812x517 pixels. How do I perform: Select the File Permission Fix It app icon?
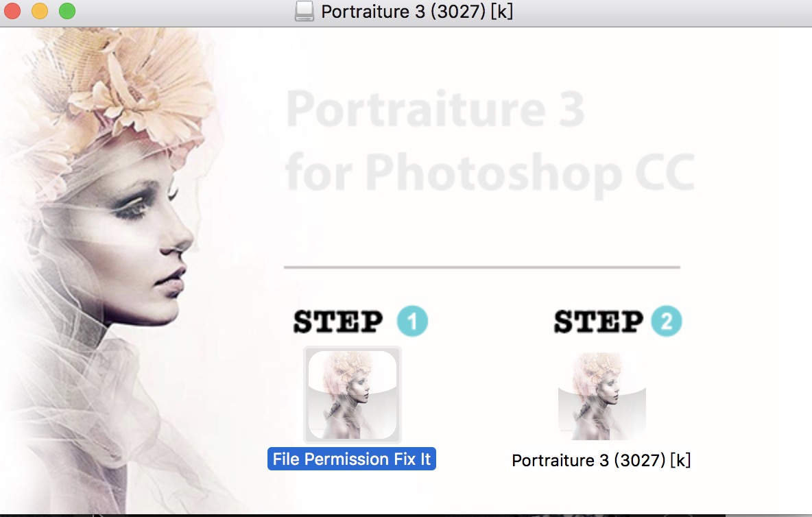click(352, 395)
